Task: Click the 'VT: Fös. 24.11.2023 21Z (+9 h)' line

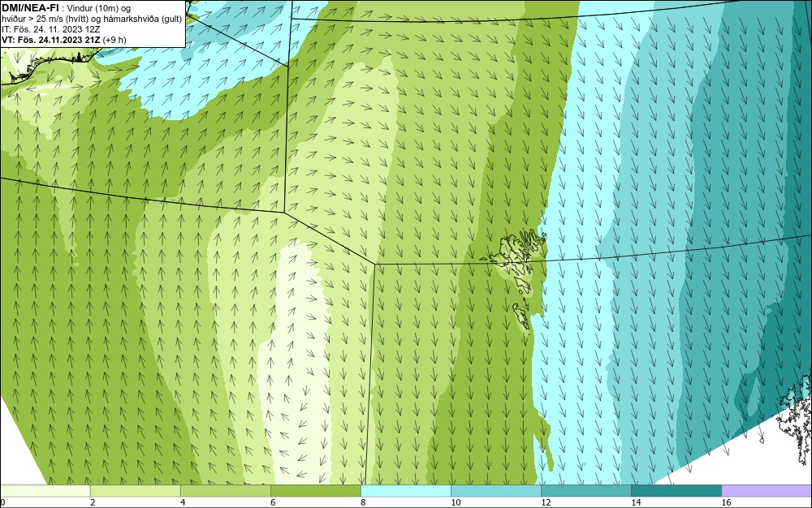Action: [x=63, y=40]
